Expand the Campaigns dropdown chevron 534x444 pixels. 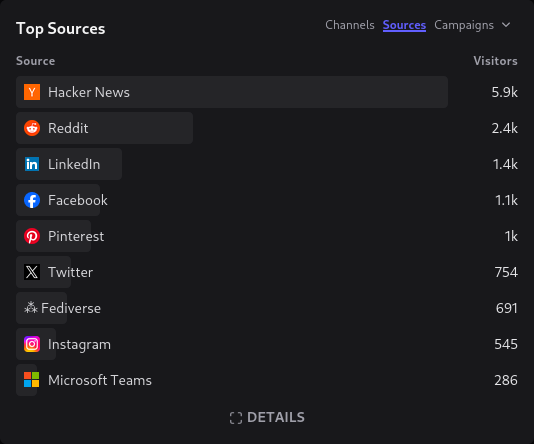506,25
